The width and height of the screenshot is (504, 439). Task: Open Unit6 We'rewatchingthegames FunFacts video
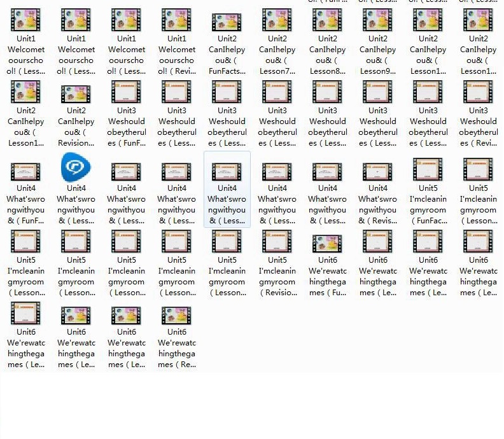click(328, 243)
